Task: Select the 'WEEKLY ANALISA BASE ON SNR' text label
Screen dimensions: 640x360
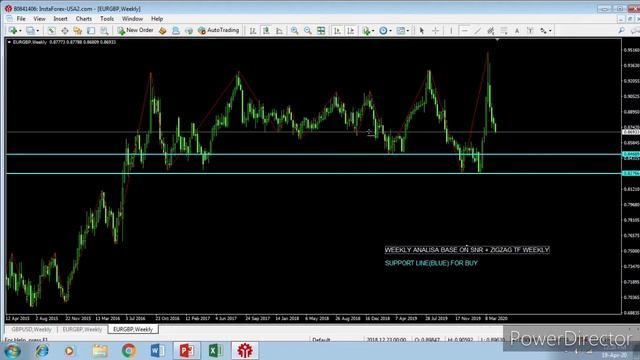Action: click(467, 250)
